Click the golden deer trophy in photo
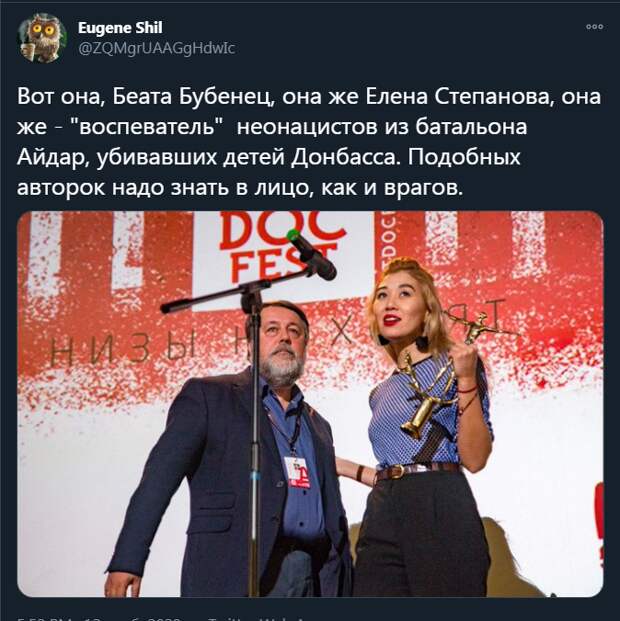 point(426,396)
